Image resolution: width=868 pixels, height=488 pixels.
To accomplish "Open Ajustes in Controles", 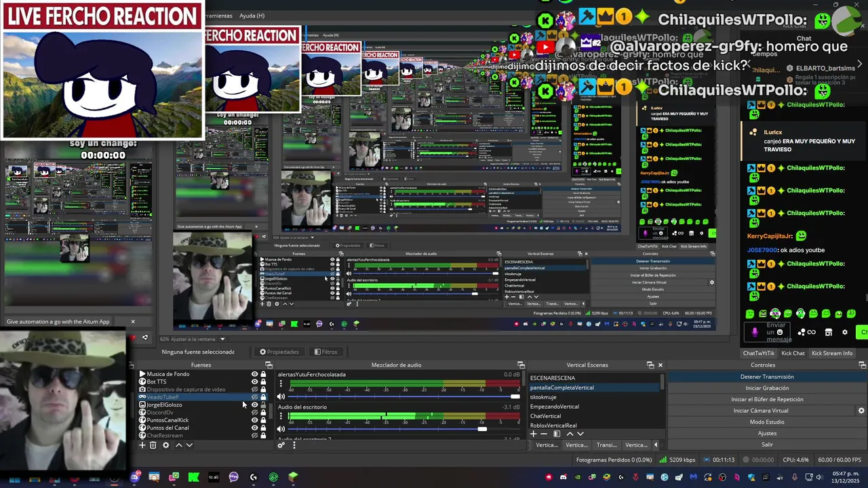I will click(767, 433).
